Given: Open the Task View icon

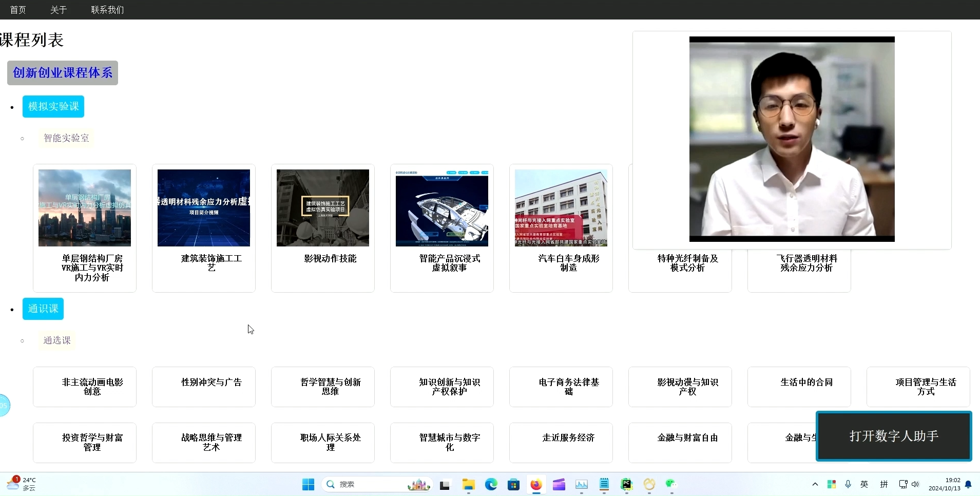Looking at the screenshot, I should 445,484.
